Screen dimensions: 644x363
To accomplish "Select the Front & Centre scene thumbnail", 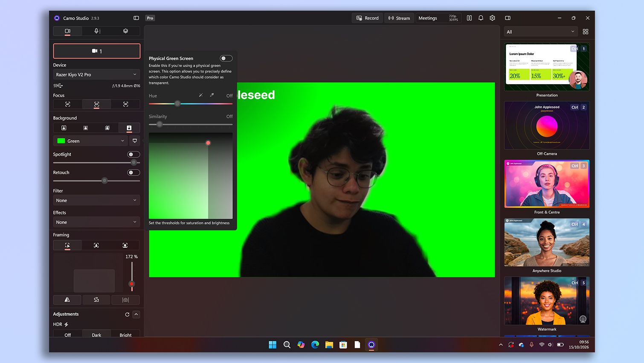I will pos(547,184).
